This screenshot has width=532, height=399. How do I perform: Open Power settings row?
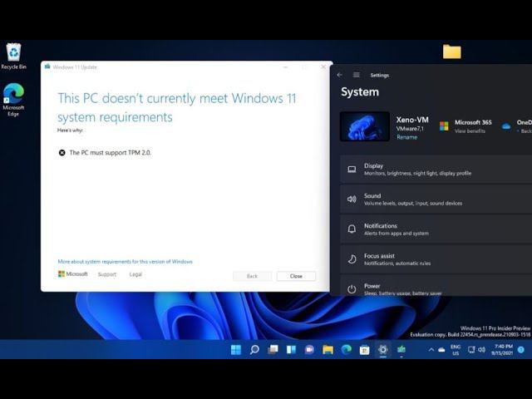tap(436, 286)
